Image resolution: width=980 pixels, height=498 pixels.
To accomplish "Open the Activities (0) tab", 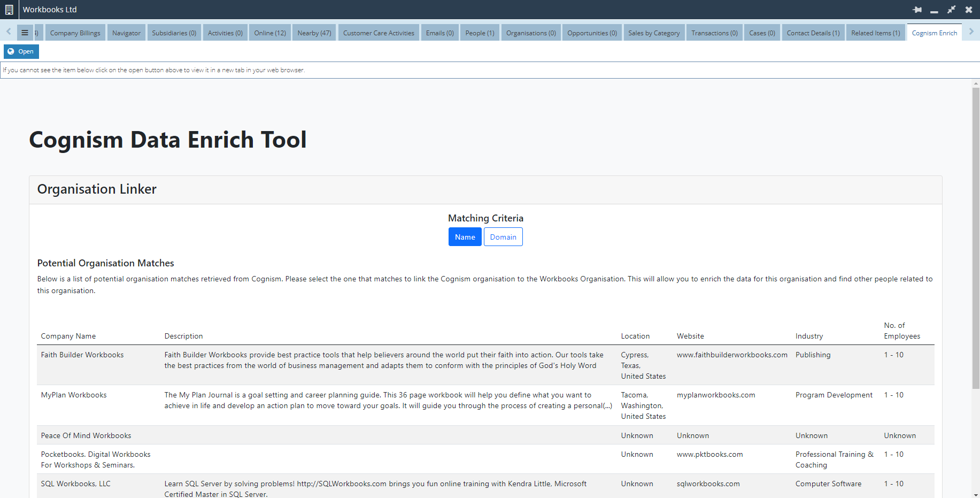I will pos(225,33).
